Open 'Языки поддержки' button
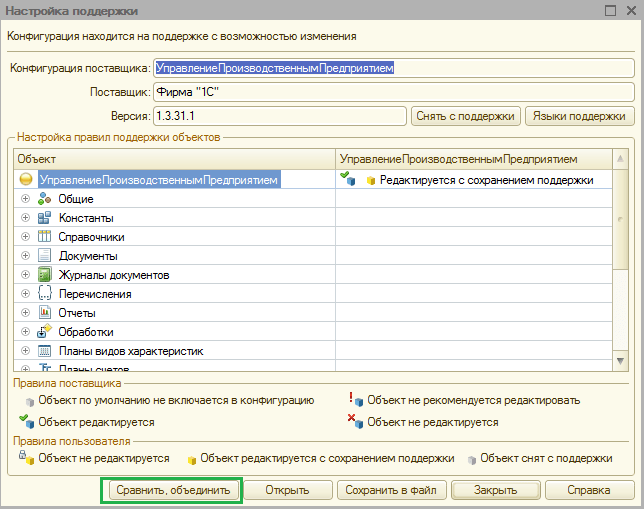The width and height of the screenshot is (644, 509). [x=579, y=116]
